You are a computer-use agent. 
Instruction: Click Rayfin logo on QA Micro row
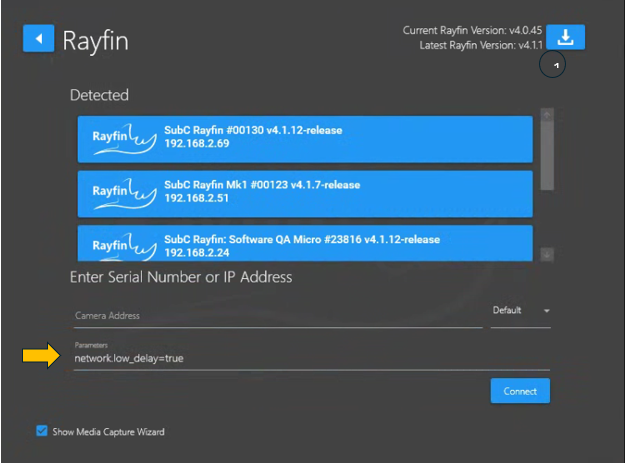point(124,246)
